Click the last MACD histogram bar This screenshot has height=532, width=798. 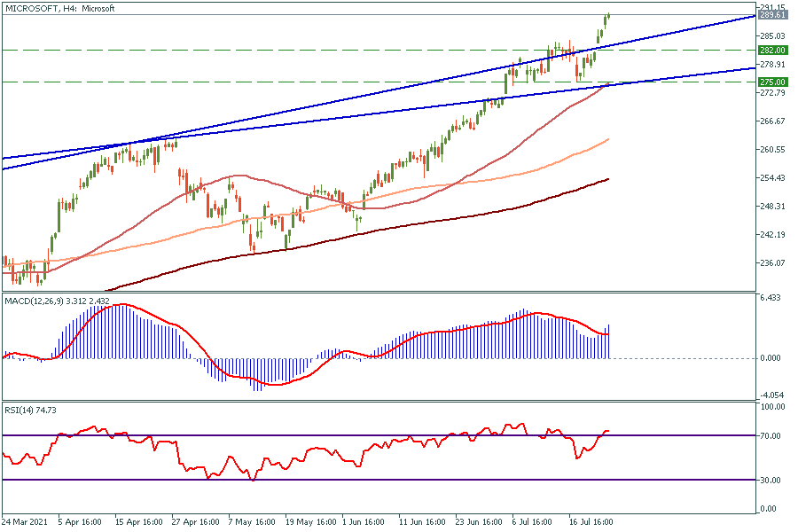tap(609, 341)
